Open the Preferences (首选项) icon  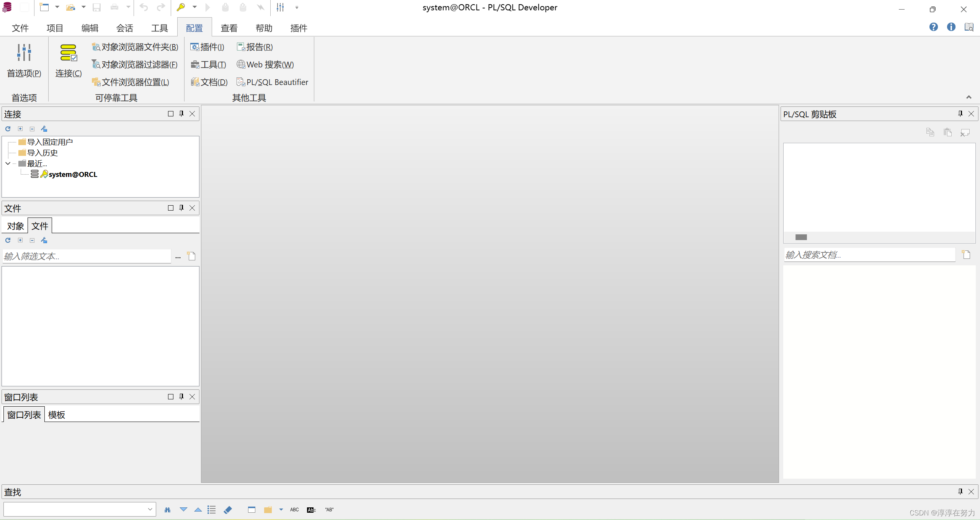(x=24, y=53)
